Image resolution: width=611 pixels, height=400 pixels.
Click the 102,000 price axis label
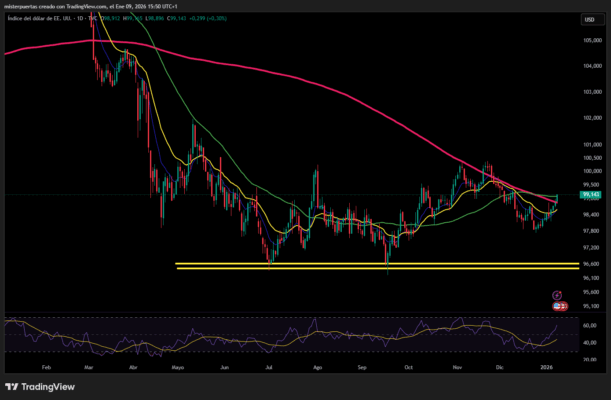(x=591, y=116)
